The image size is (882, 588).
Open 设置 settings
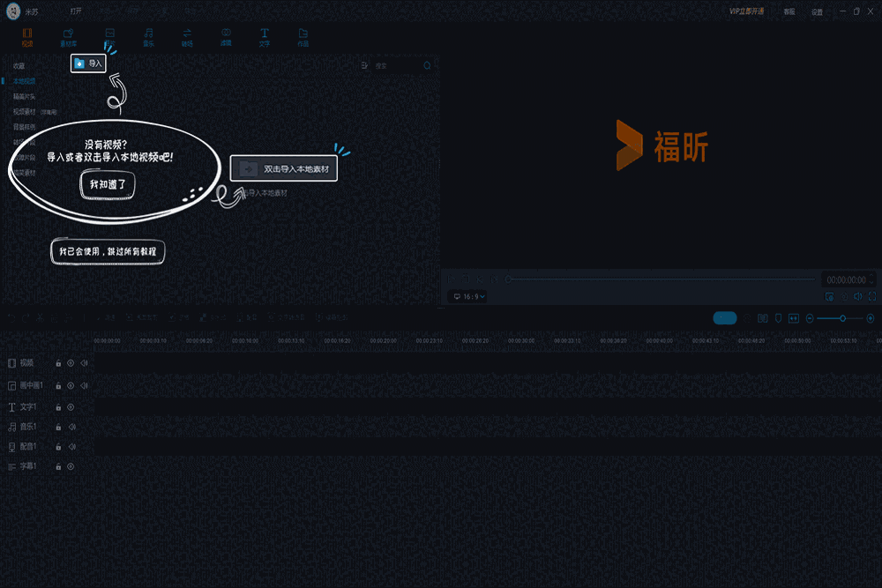817,11
